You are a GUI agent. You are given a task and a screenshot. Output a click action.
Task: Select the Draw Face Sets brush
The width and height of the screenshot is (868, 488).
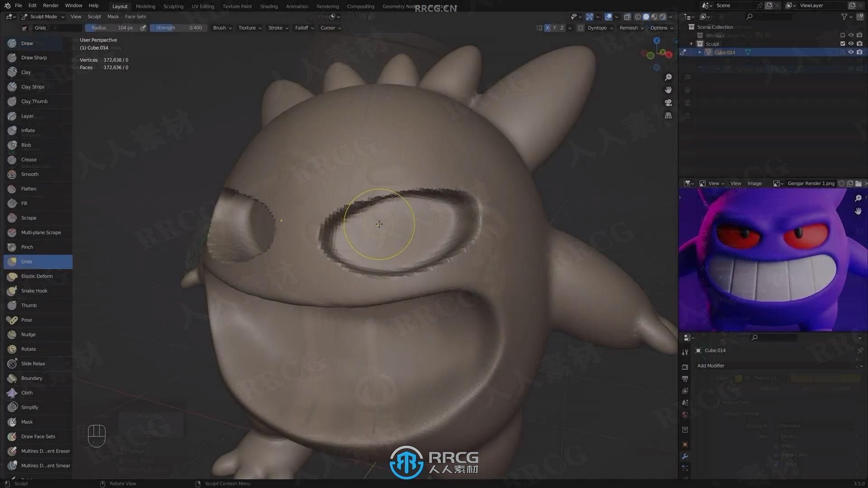coord(38,436)
